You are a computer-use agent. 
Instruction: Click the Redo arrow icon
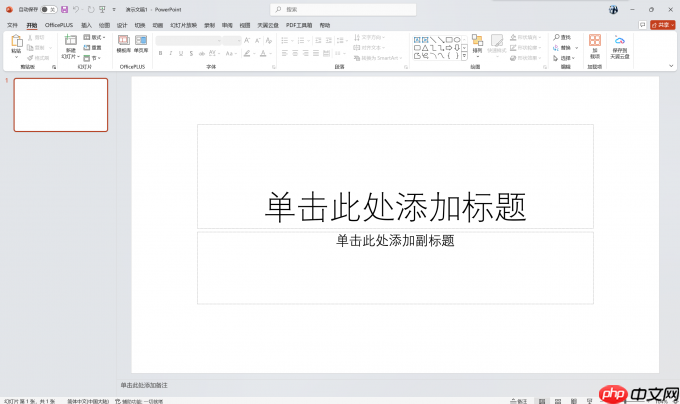click(x=91, y=10)
